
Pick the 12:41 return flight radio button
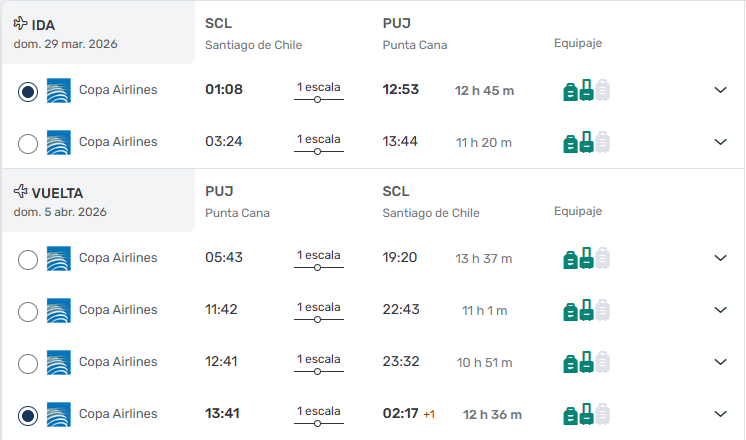click(x=28, y=363)
